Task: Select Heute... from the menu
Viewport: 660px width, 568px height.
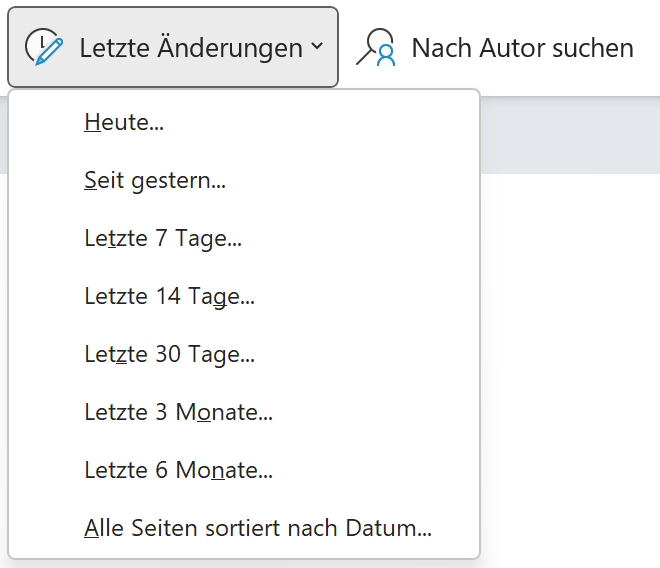Action: 244,122
